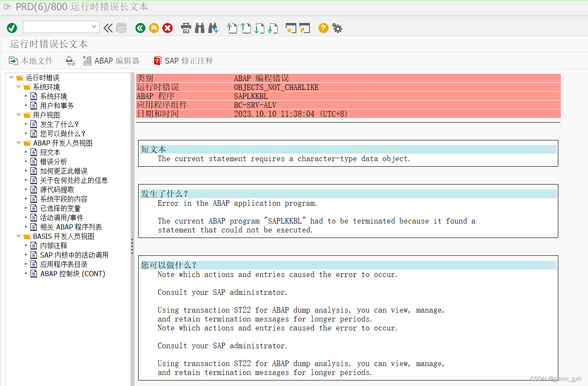The image size is (588, 386).
Task: Go to Last Page icon
Action: (x=273, y=28)
